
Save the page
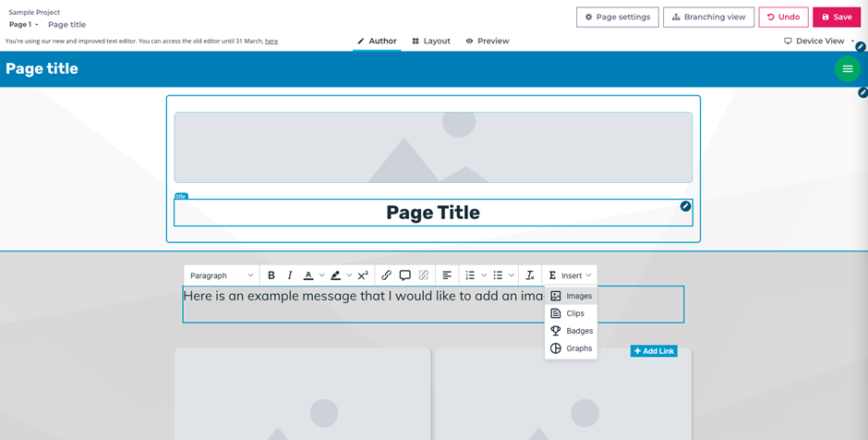[837, 18]
